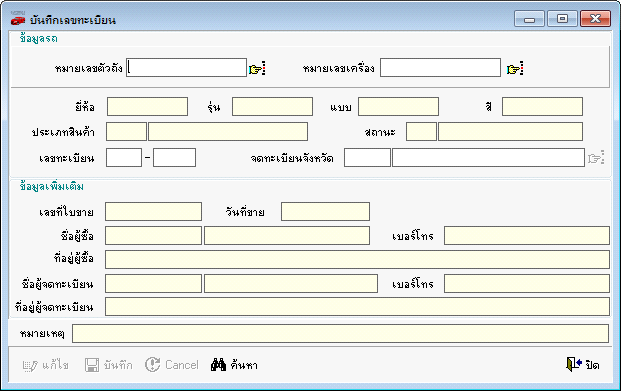Image resolution: width=621 pixels, height=391 pixels.
Task: Click the red car icon in title bar
Action: (18, 19)
